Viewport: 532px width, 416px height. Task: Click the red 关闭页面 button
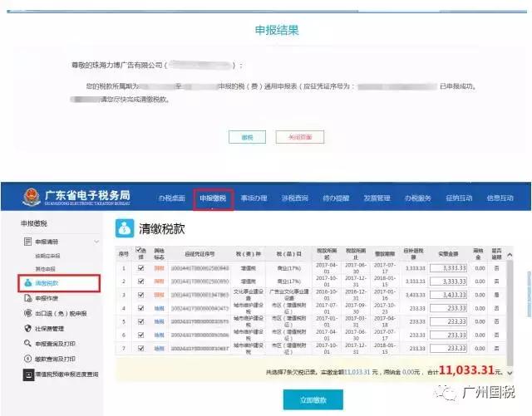tap(300, 137)
